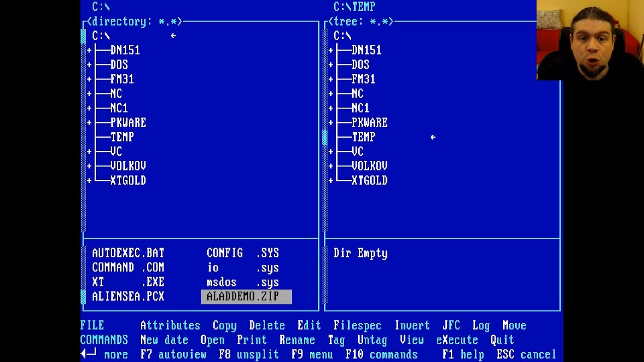Select highlighted TEMP folder in right tree
Viewport: 644px width, 362px height.
[x=363, y=137]
